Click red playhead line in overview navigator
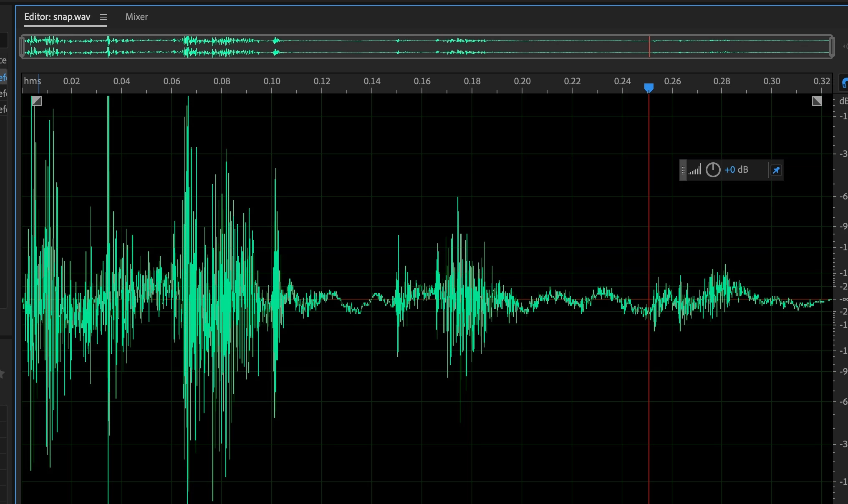Viewport: 848px width, 504px height. tap(649, 46)
